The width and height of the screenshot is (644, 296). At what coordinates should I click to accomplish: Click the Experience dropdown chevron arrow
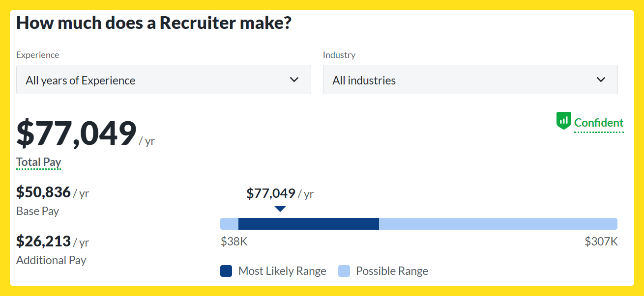(x=294, y=80)
